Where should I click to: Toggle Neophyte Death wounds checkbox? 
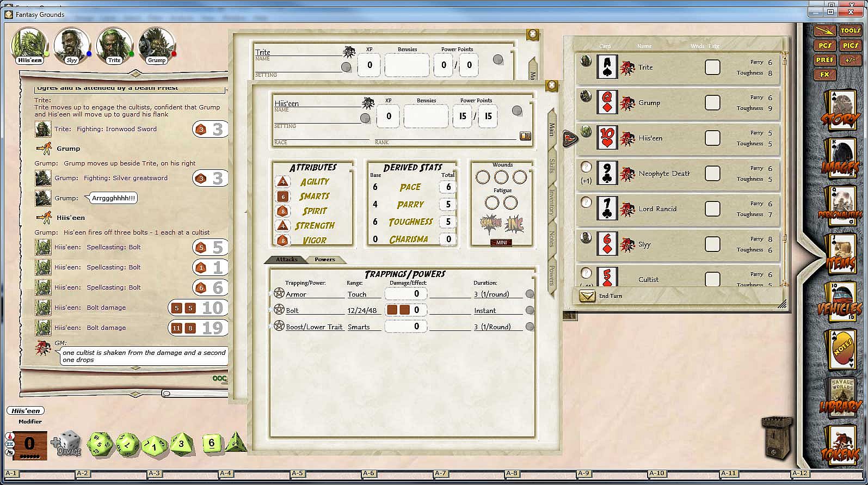[712, 173]
